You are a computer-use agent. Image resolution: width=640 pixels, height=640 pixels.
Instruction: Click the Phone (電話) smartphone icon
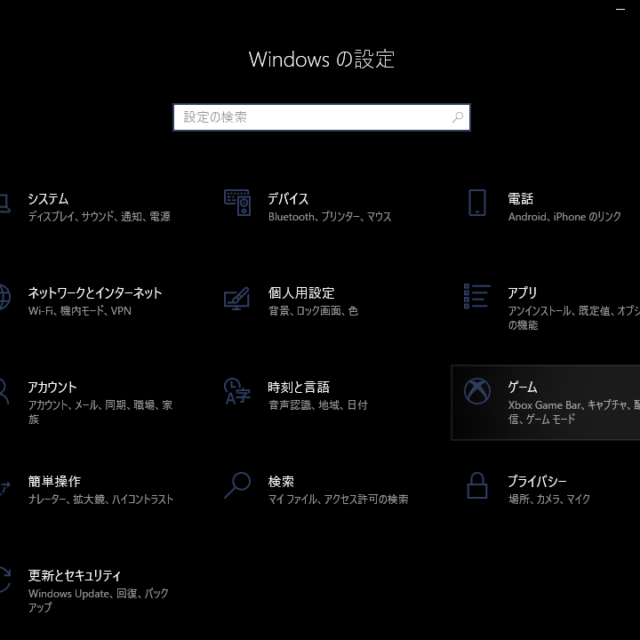pos(477,202)
